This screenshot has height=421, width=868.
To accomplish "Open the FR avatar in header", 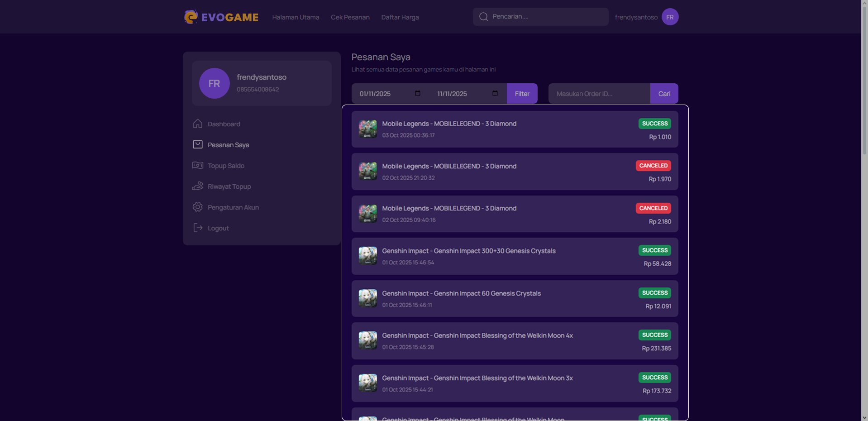I will click(670, 17).
